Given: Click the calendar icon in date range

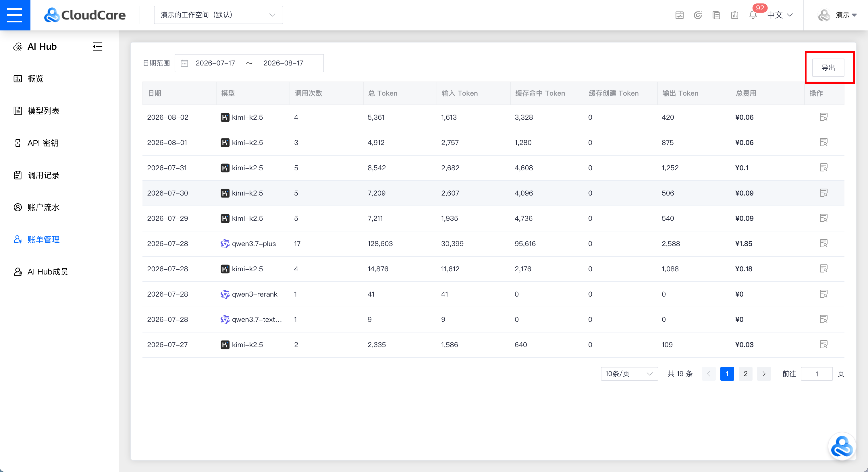Looking at the screenshot, I should [184, 63].
